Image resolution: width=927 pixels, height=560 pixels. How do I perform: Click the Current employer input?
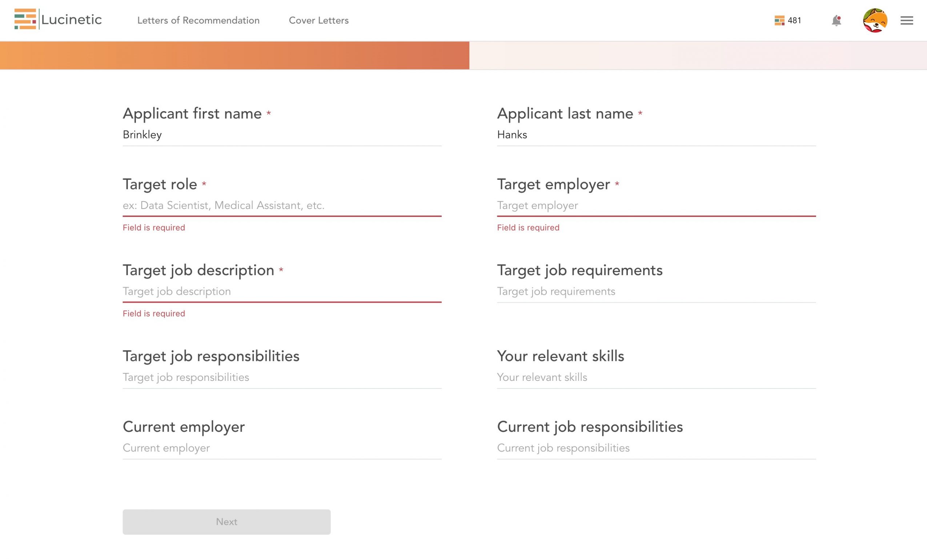point(282,448)
